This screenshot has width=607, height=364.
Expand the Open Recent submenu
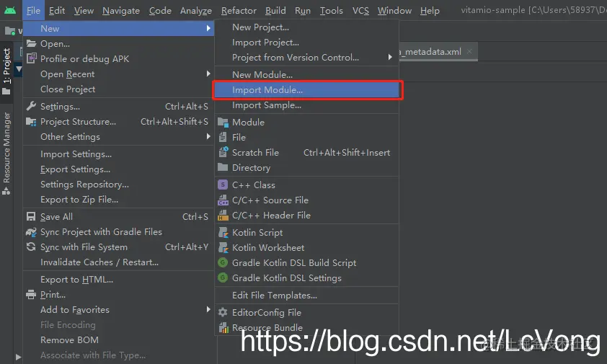click(x=208, y=74)
